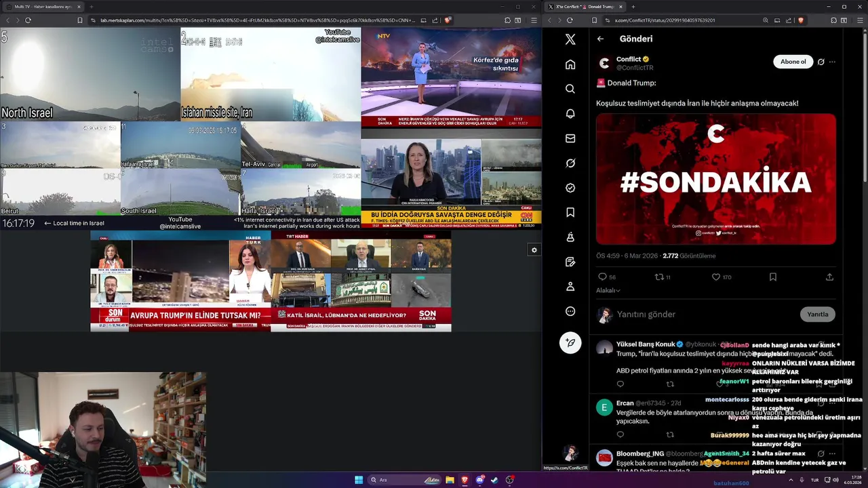Open X messages envelope icon
868x488 pixels.
point(570,138)
